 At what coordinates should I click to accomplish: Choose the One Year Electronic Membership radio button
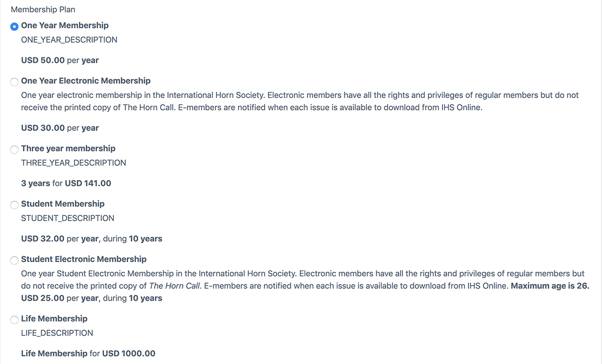point(14,82)
